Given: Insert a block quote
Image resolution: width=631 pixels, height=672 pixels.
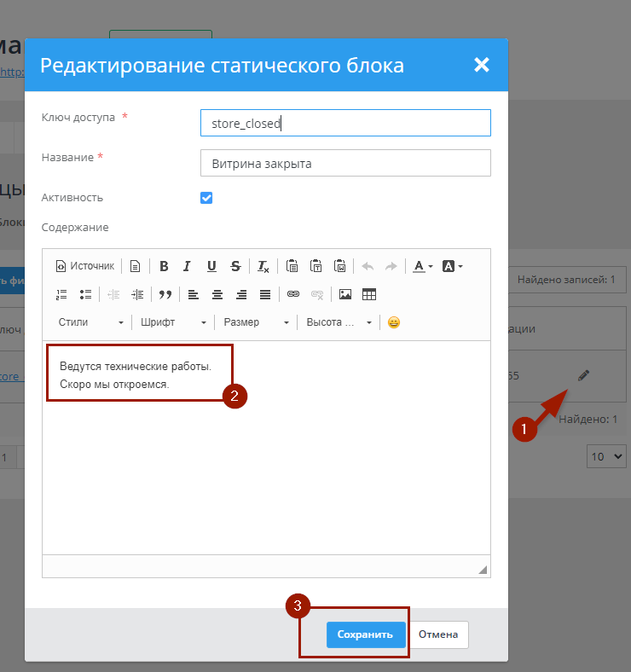Looking at the screenshot, I should [x=165, y=294].
